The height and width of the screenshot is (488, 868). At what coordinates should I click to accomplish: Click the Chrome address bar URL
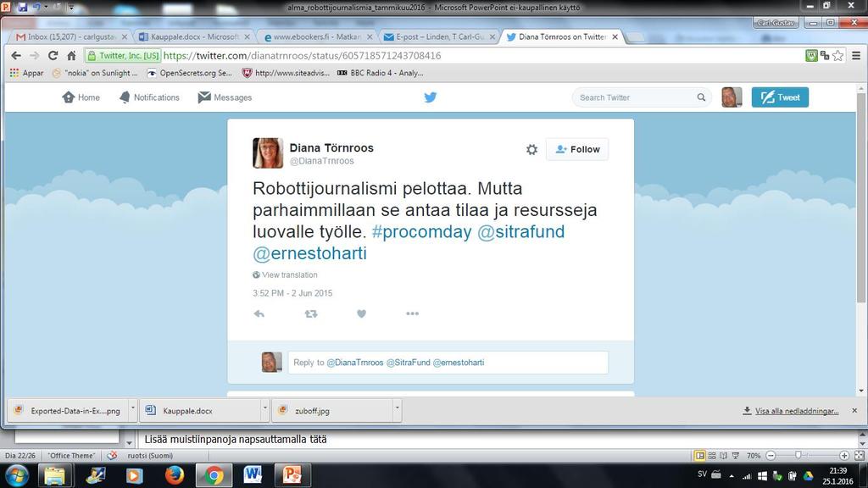[x=303, y=55]
